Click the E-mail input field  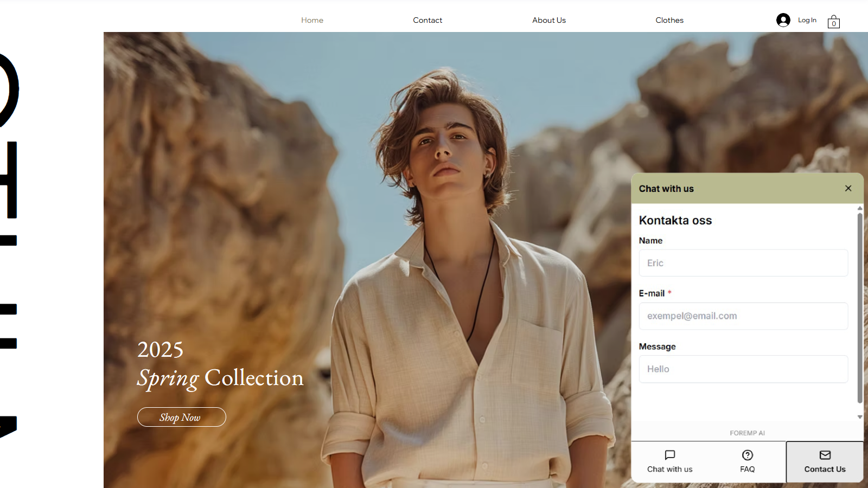743,316
